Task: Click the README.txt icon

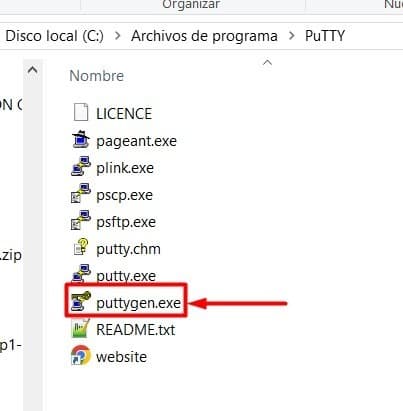Action: 81,328
